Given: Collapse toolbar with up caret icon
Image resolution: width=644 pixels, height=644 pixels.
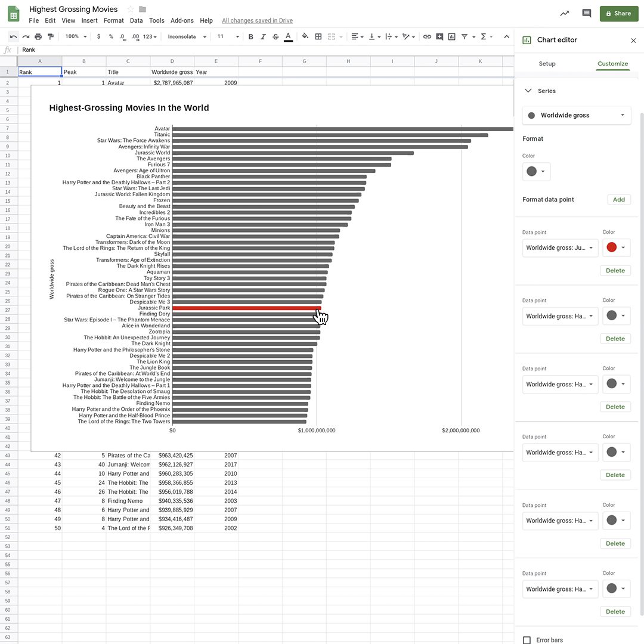Looking at the screenshot, I should tap(507, 36).
